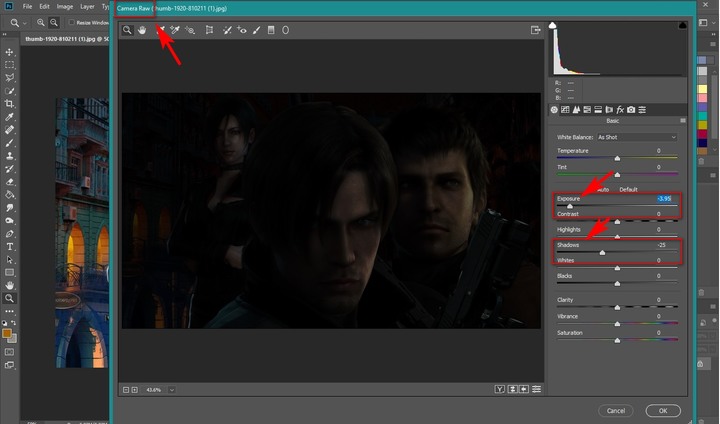Swap before and after settings
Image resolution: width=720 pixels, height=424 pixels.
[512, 390]
